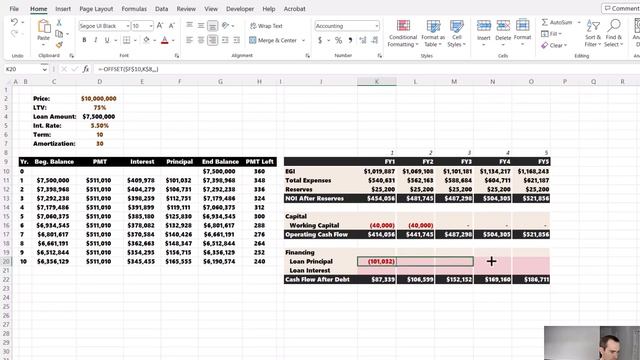640x360 pixels.
Task: Open Clear dropdown
Action: pyautogui.click(x=554, y=45)
